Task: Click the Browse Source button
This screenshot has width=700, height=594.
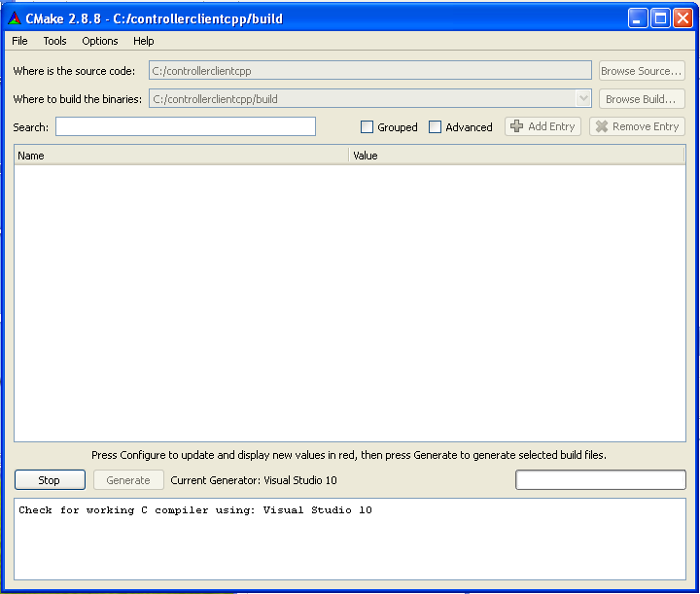Action: click(x=642, y=71)
